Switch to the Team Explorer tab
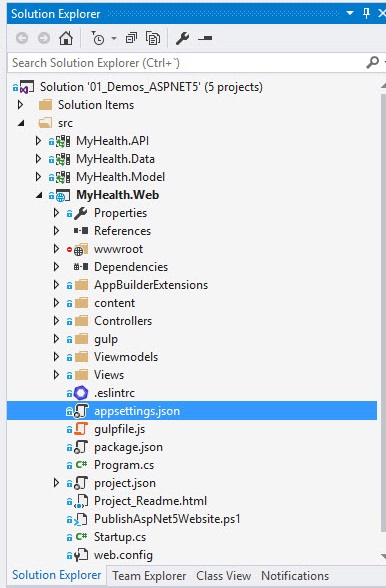The height and width of the screenshot is (588, 386). click(x=149, y=576)
